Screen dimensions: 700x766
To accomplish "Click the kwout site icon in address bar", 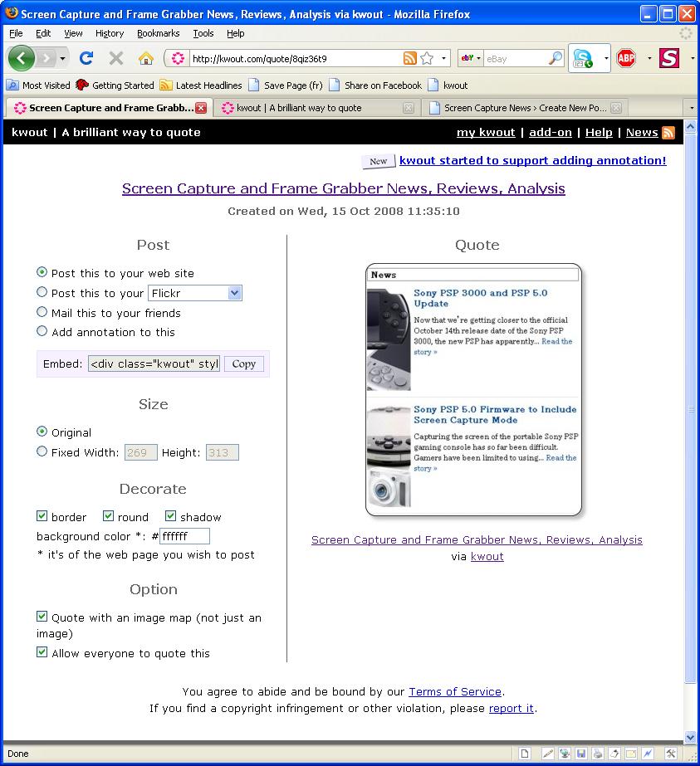I will [x=178, y=59].
